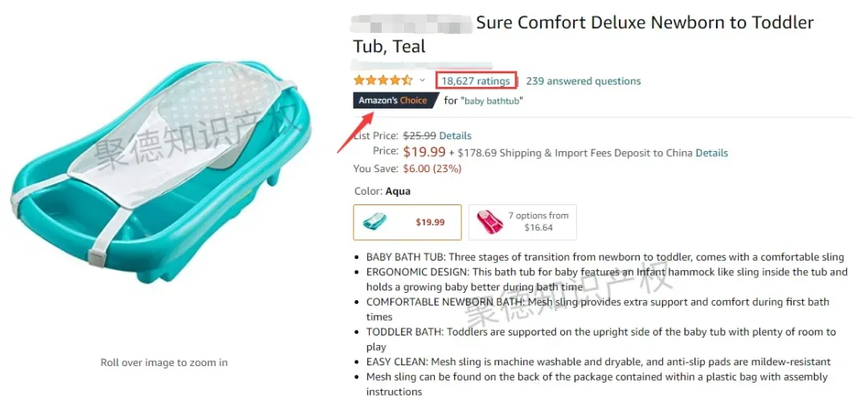Image resolution: width=868 pixels, height=399 pixels.
Task: Select the Aqua $19.99 color swatch
Action: (x=407, y=222)
